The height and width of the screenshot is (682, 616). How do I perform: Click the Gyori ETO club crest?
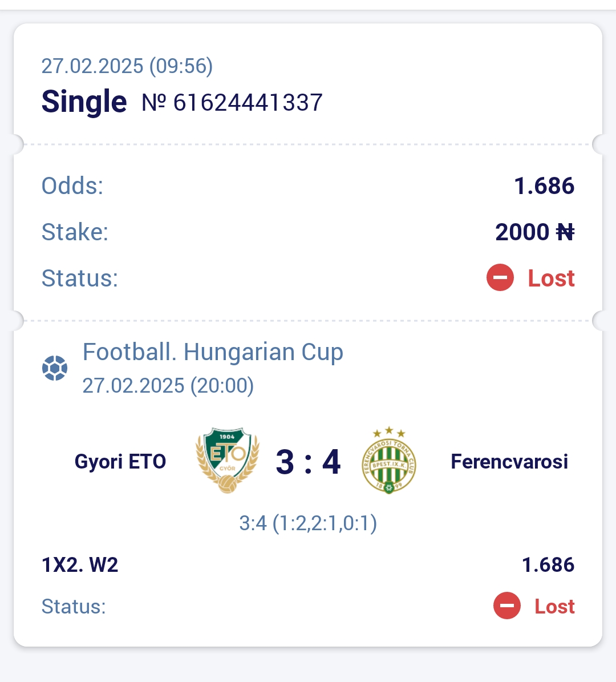point(228,461)
